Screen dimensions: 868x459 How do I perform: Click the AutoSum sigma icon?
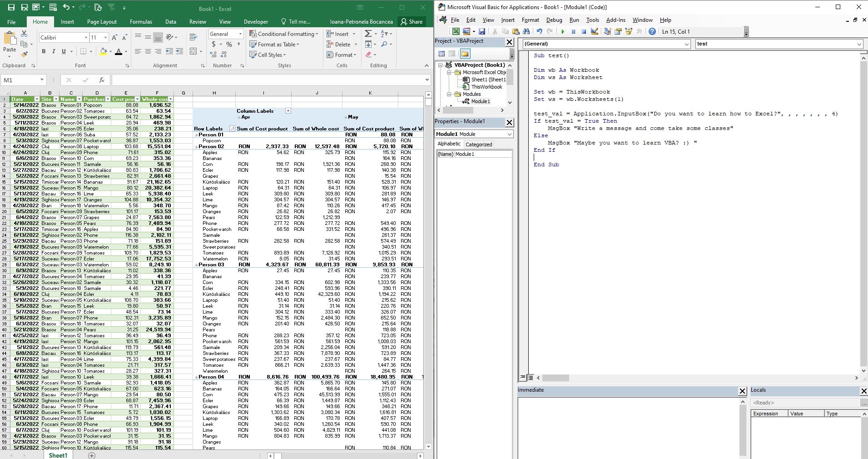[368, 34]
